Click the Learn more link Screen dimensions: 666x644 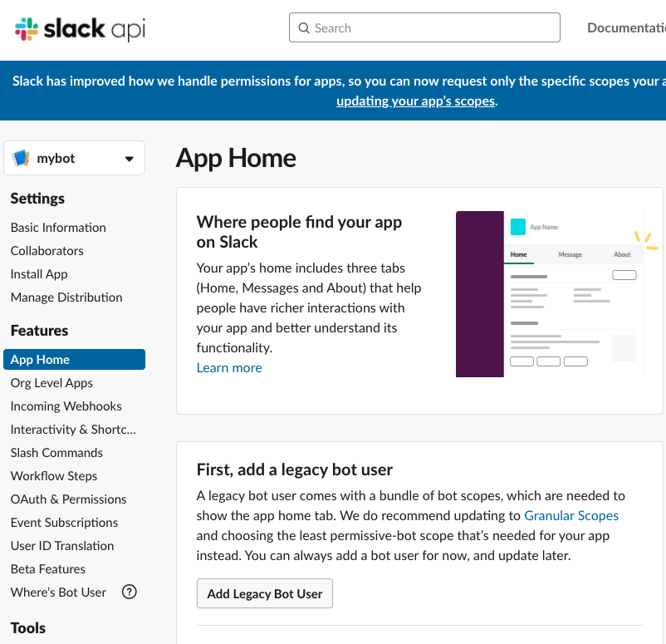229,368
